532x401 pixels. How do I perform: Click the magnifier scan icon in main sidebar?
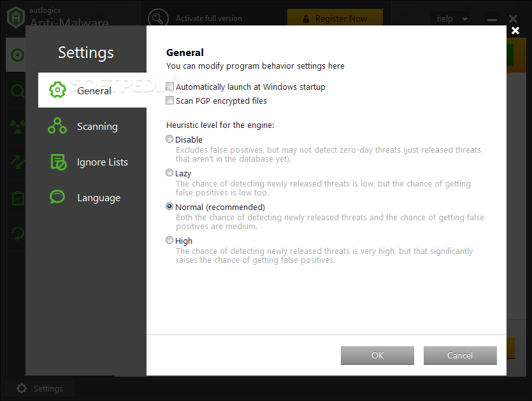point(17,91)
